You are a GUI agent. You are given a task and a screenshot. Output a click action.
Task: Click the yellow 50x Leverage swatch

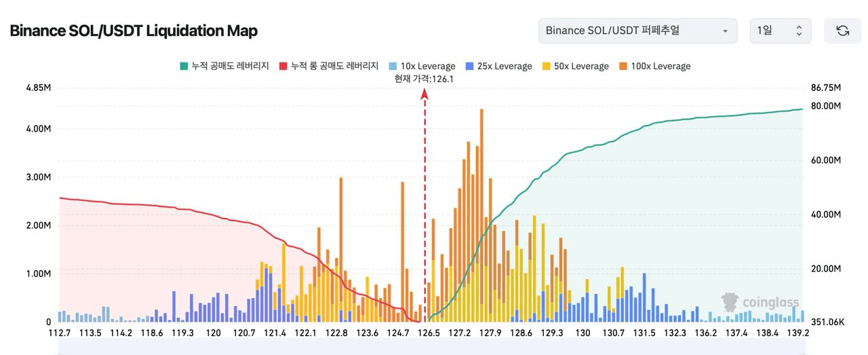tap(546, 67)
